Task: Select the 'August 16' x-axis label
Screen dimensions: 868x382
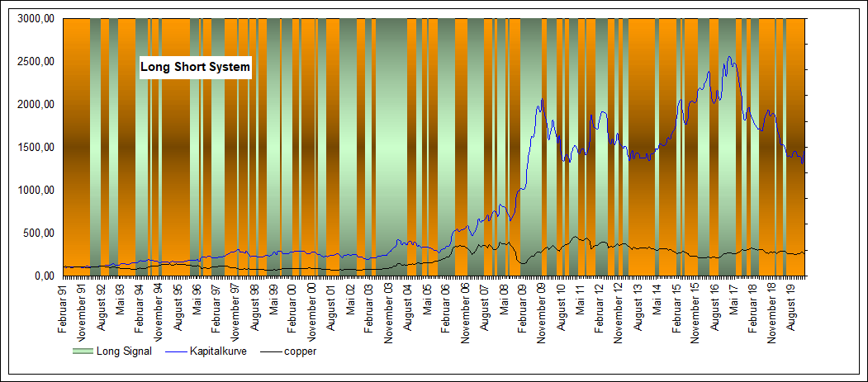Action: click(x=714, y=308)
